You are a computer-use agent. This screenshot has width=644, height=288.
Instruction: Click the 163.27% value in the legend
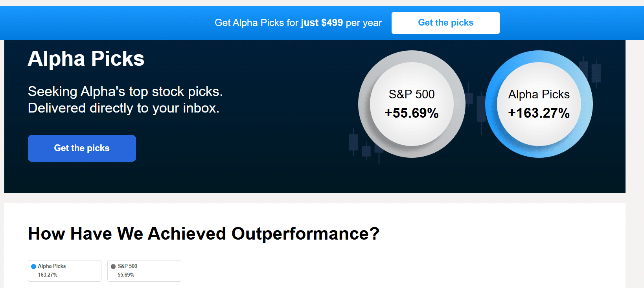pyautogui.click(x=48, y=275)
